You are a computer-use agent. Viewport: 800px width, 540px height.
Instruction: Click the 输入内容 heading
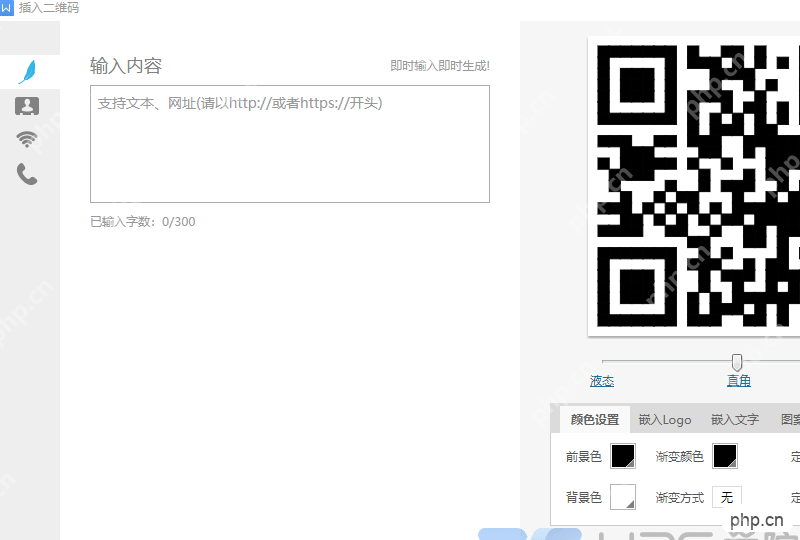point(126,66)
